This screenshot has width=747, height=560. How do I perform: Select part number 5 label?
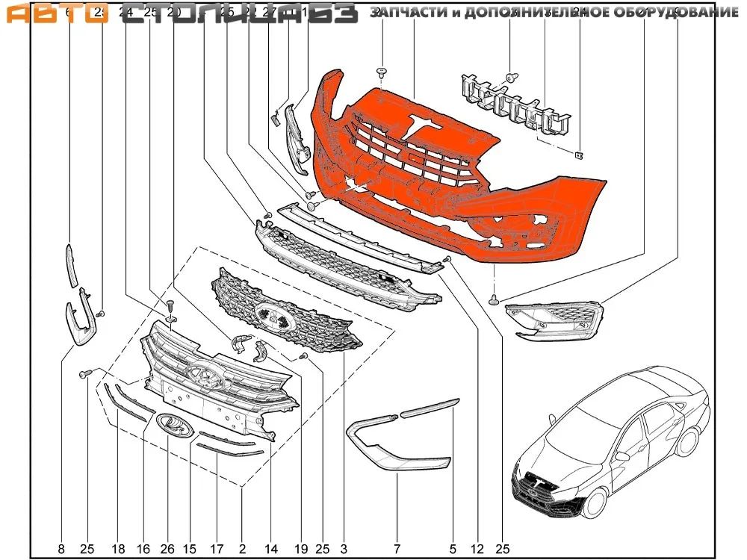point(452,550)
